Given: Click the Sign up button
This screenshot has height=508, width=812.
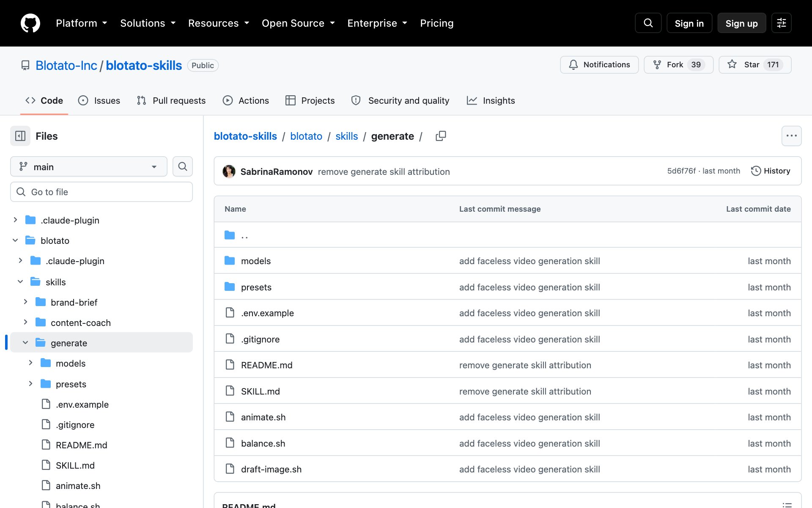Looking at the screenshot, I should pos(741,23).
